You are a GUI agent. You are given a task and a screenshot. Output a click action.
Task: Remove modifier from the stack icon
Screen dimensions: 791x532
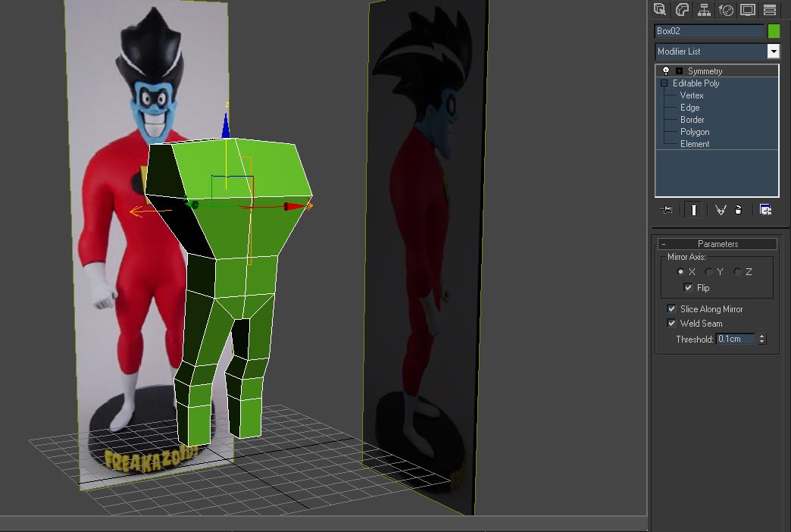pos(739,209)
